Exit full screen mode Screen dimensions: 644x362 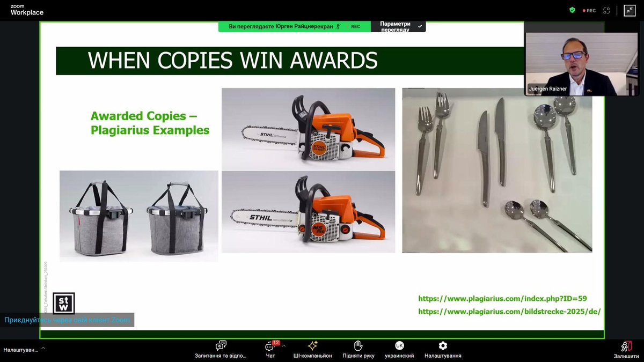[x=630, y=10]
